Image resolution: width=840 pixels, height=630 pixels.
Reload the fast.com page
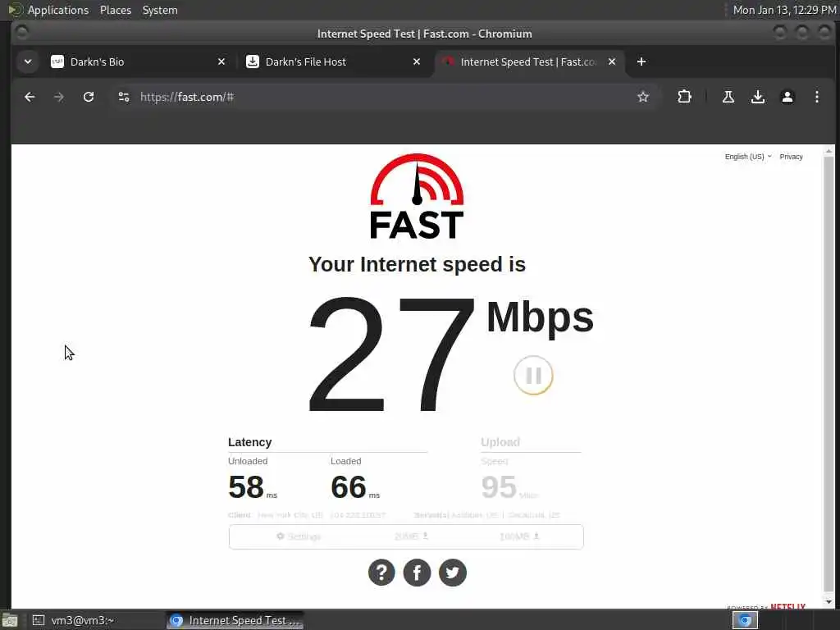89,97
